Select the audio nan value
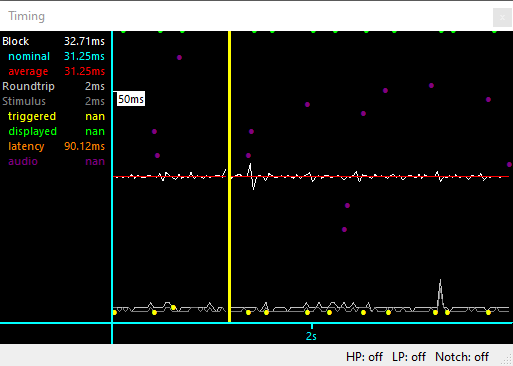The image size is (513, 366). coord(95,161)
